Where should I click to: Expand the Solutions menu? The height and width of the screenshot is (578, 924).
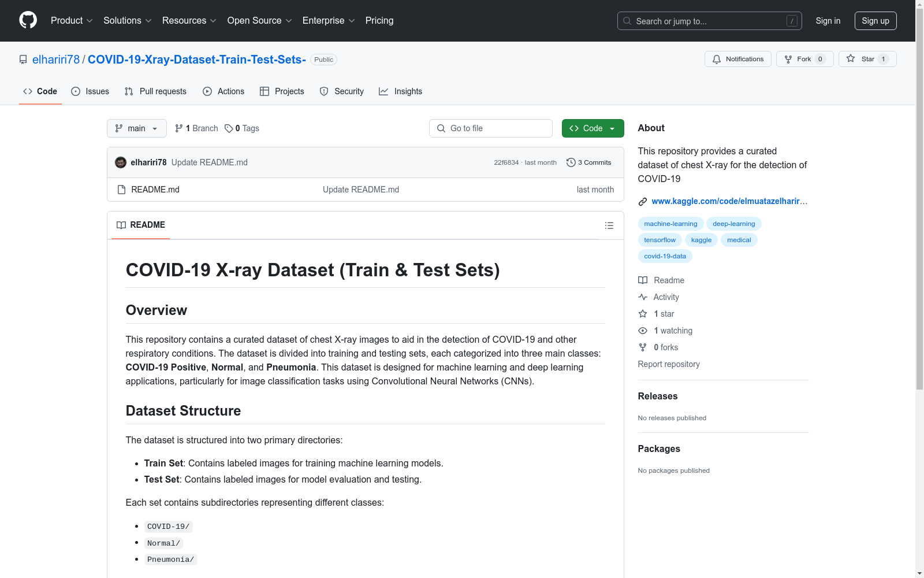point(128,21)
